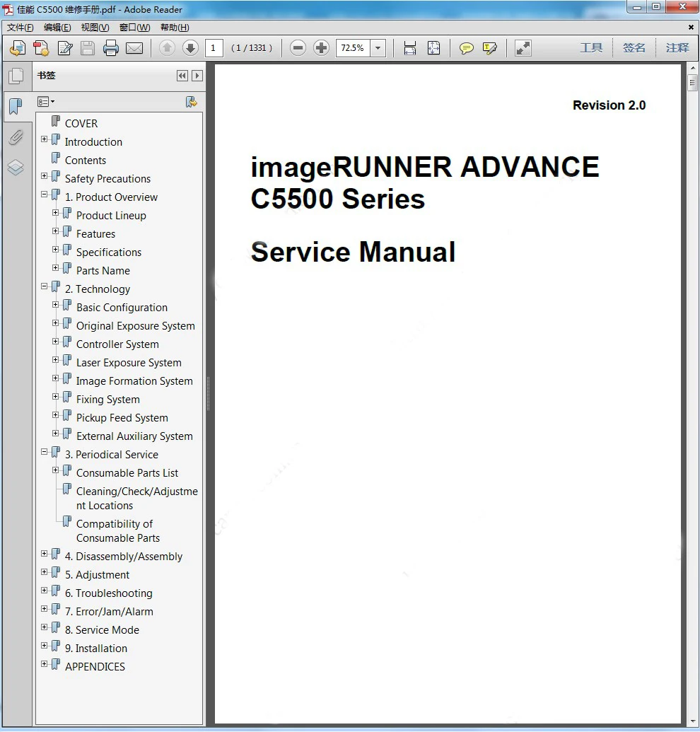The image size is (700, 732).
Task: Open the page thumbnails panel
Action: (x=16, y=76)
